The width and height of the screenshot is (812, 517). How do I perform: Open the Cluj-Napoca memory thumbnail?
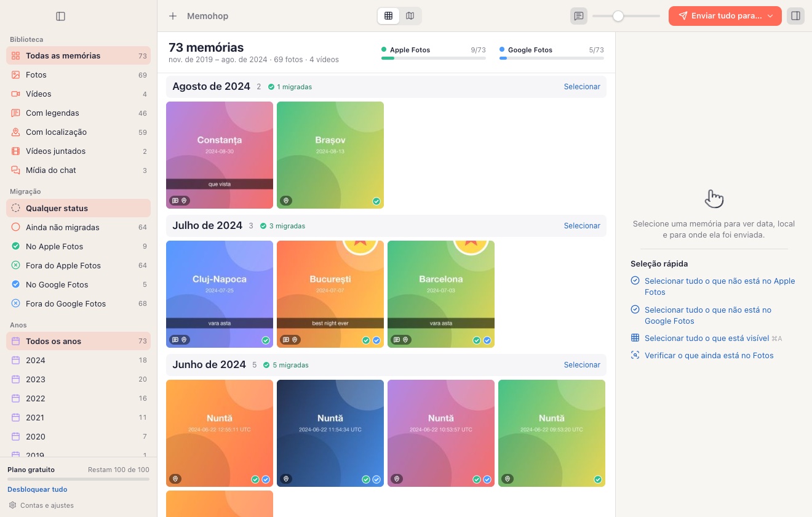coord(220,294)
